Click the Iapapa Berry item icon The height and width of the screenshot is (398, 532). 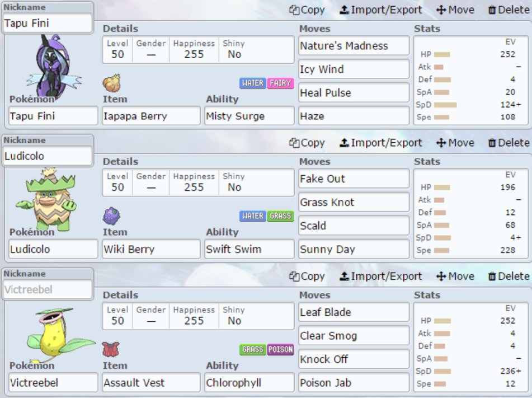[x=112, y=83]
